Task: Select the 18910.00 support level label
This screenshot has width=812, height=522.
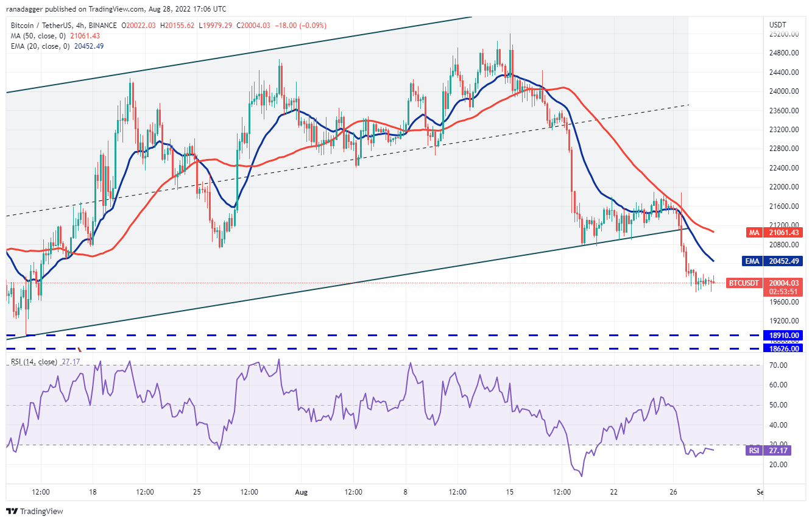Action: [x=785, y=335]
